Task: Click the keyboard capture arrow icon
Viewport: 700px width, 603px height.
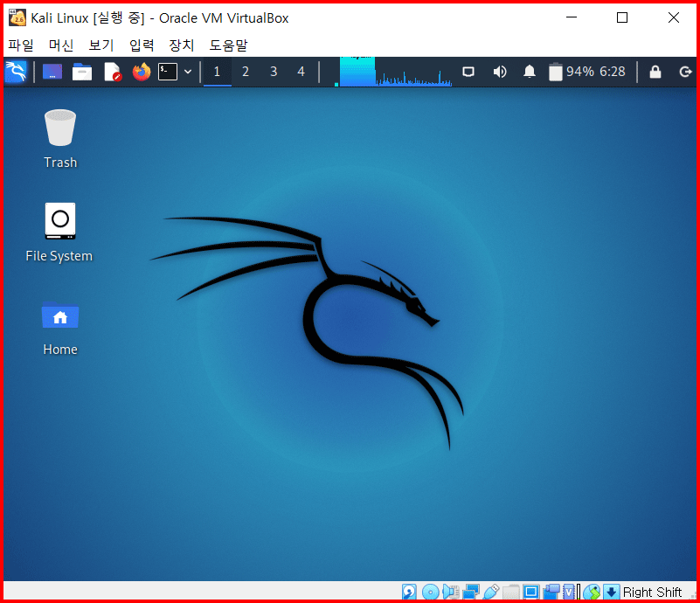Action: pyautogui.click(x=612, y=592)
